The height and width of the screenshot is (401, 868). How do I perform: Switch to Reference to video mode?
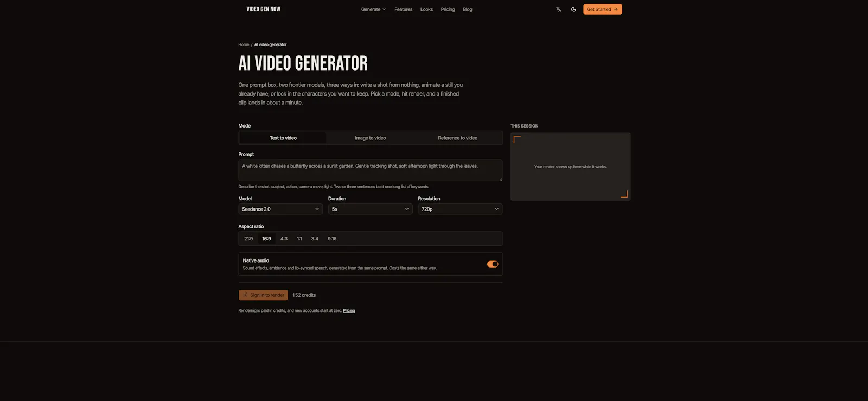[x=458, y=138]
